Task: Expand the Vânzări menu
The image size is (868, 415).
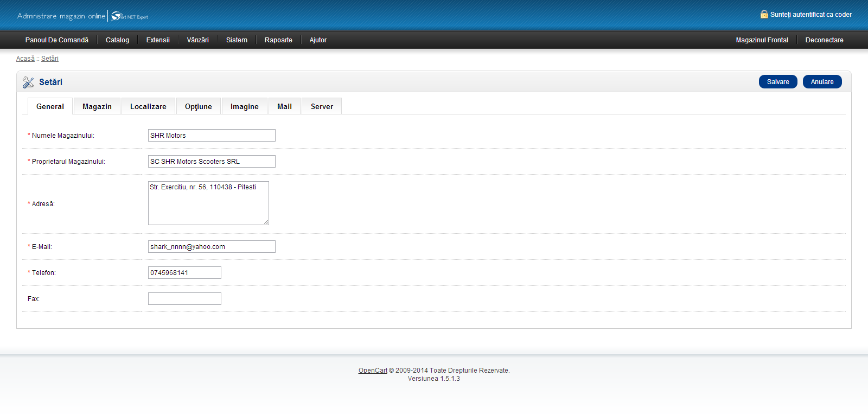Action: (197, 40)
